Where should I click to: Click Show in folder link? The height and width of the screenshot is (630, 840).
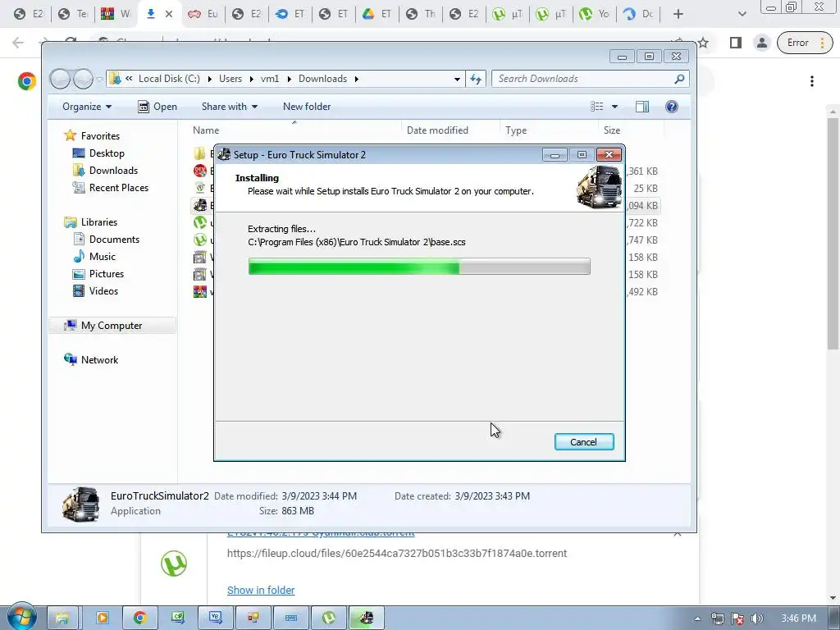click(x=261, y=590)
